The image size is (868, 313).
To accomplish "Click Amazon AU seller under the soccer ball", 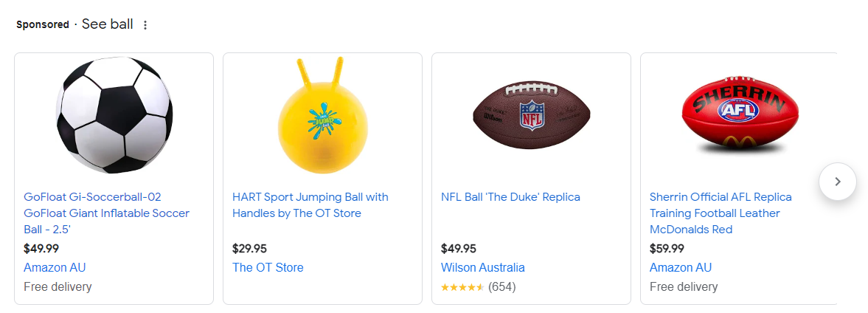I will [55, 267].
